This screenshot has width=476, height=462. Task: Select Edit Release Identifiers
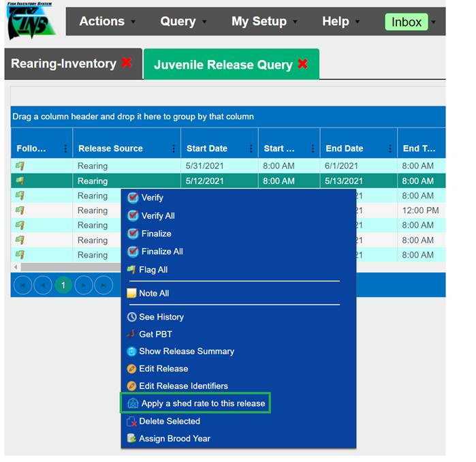coord(183,386)
